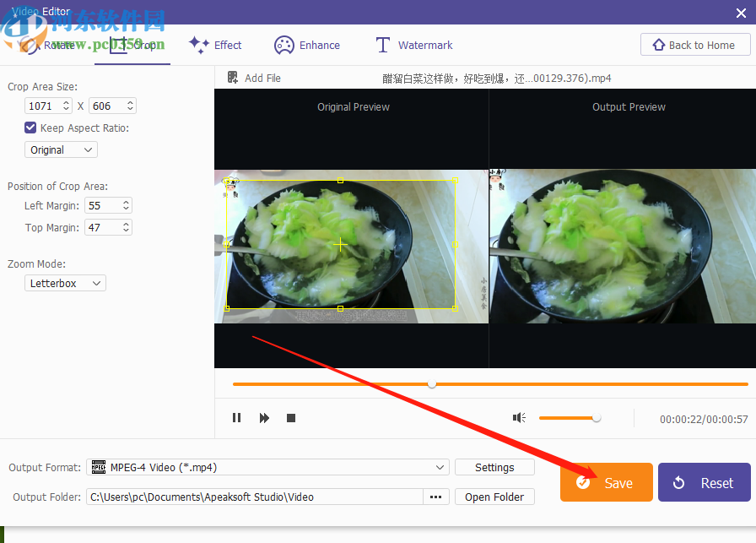
Task: Click the Top Margin stepper arrows
Action: click(x=126, y=227)
